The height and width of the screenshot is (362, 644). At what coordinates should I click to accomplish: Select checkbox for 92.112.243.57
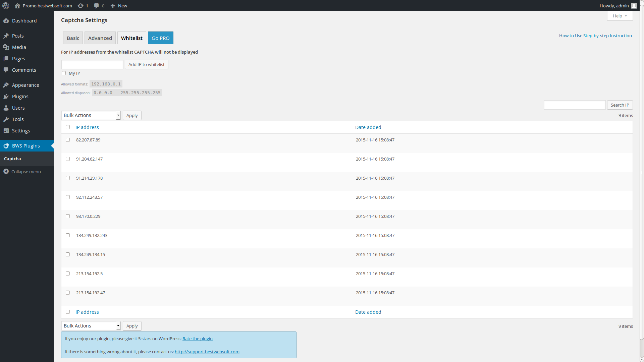pyautogui.click(x=68, y=197)
